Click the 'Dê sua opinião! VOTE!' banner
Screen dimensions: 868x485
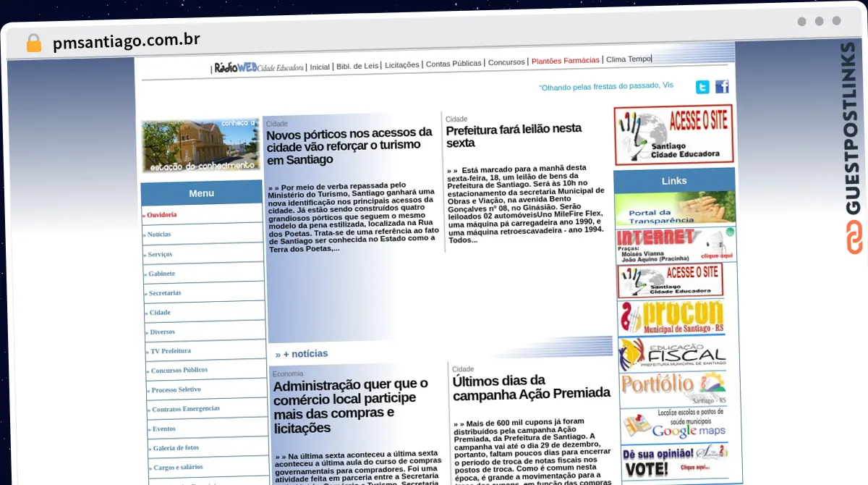pyautogui.click(x=675, y=462)
